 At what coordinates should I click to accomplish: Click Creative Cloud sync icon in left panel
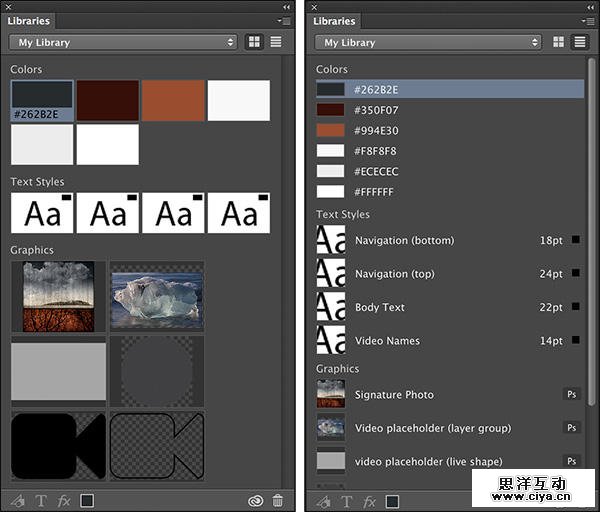255,500
